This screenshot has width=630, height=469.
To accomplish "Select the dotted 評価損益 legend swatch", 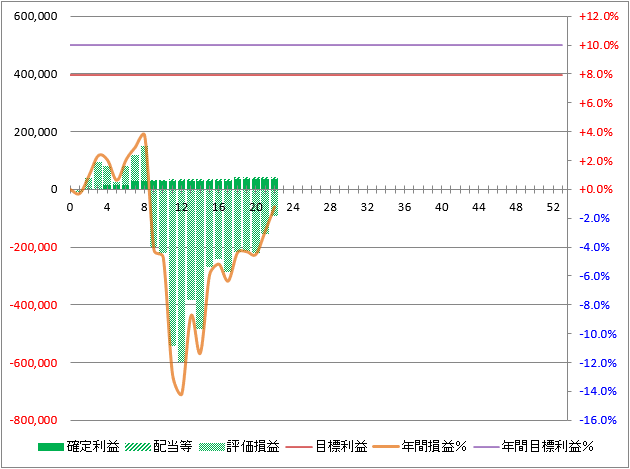I will 212,447.
